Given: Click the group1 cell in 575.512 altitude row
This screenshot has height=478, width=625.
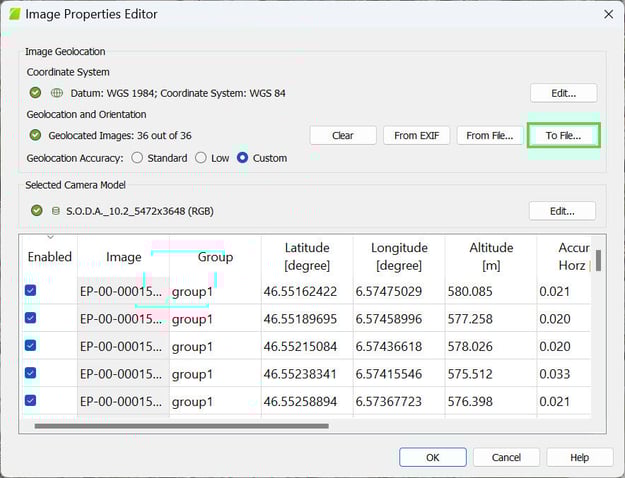Looking at the screenshot, I should (x=215, y=374).
